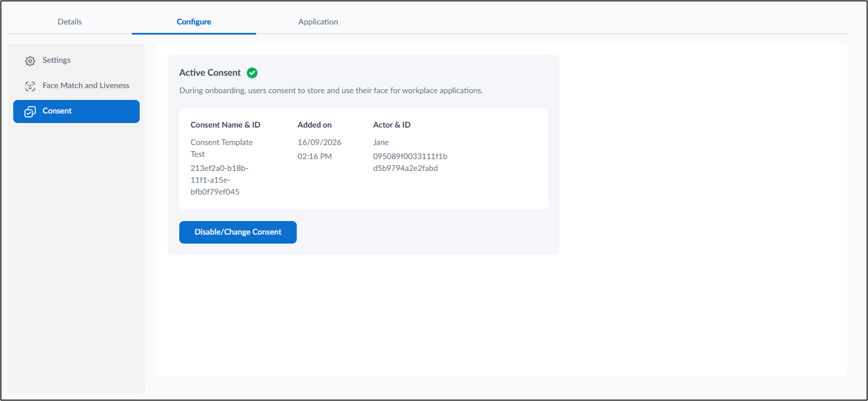Click the Consent sidebar icon

[x=30, y=112]
